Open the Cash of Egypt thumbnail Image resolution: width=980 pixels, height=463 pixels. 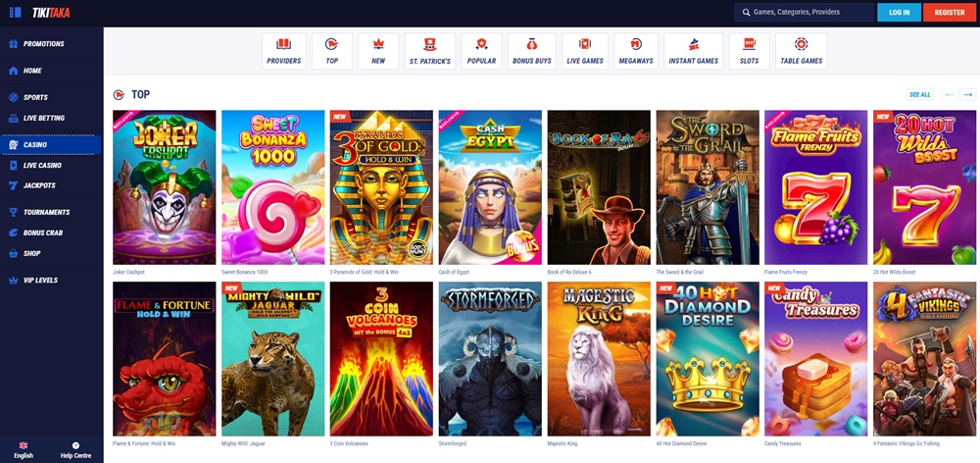[x=490, y=187]
